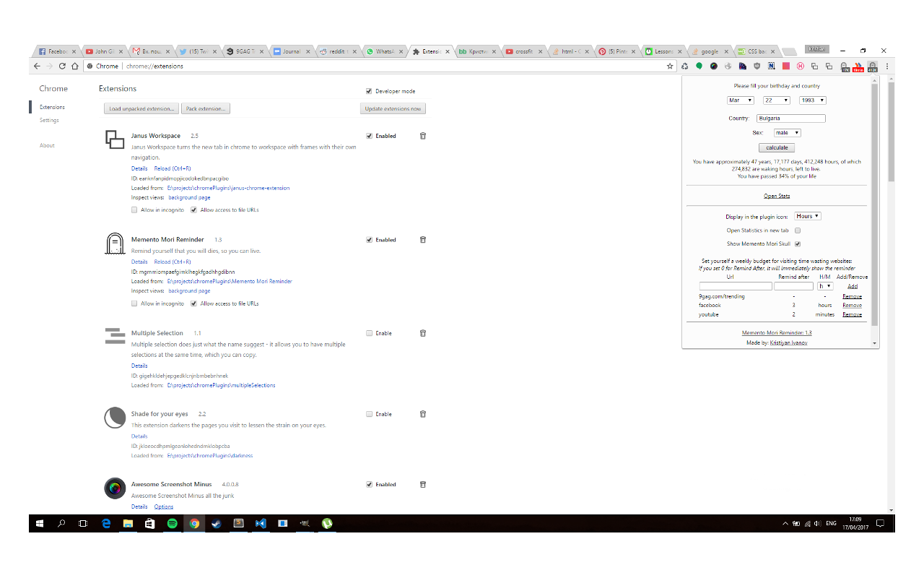This screenshot has height=578, width=924.
Task: Remove Shade for your eyes via trash icon
Action: pyautogui.click(x=423, y=414)
